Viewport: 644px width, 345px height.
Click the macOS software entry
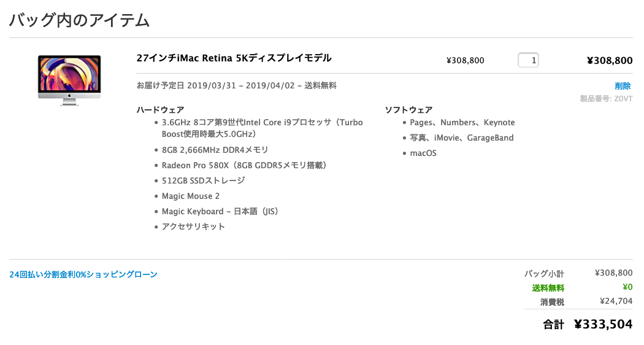(423, 153)
